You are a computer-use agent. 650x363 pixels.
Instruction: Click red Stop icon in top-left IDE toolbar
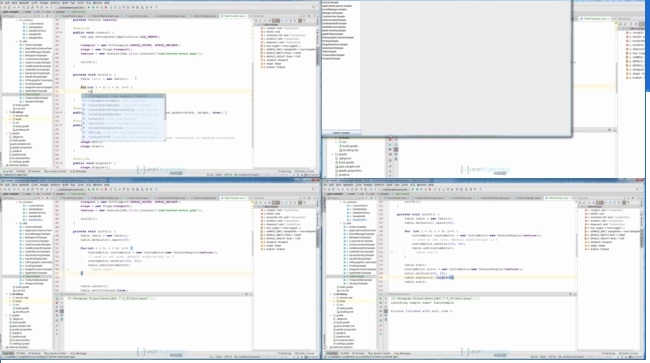pyautogui.click(x=106, y=7)
